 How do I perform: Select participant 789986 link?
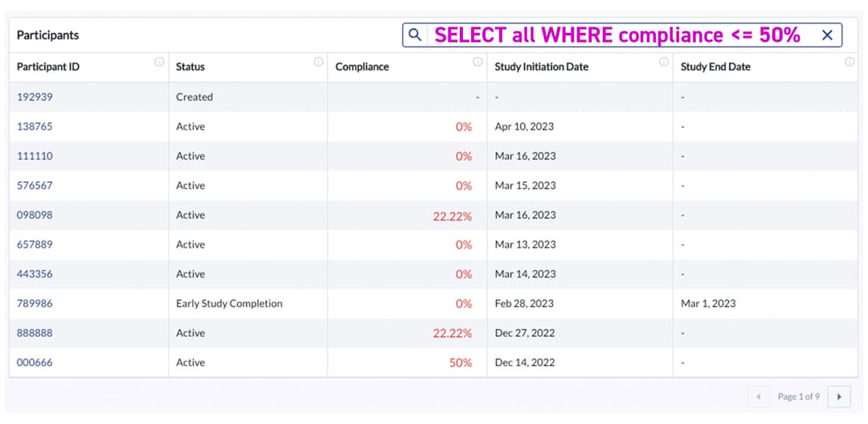tap(35, 303)
